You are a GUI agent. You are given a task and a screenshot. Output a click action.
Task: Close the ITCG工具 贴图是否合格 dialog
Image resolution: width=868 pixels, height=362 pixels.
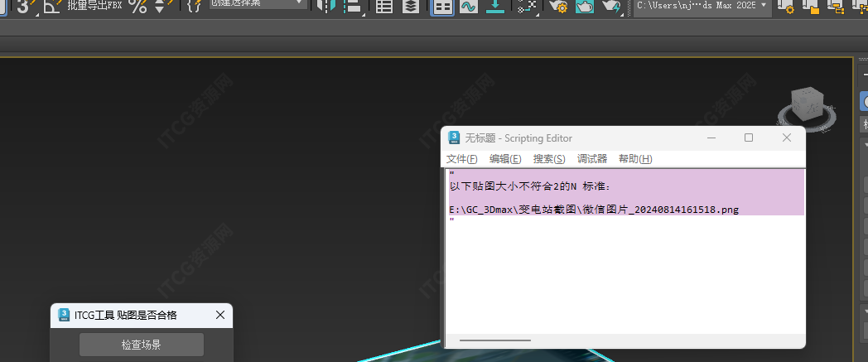pyautogui.click(x=219, y=315)
